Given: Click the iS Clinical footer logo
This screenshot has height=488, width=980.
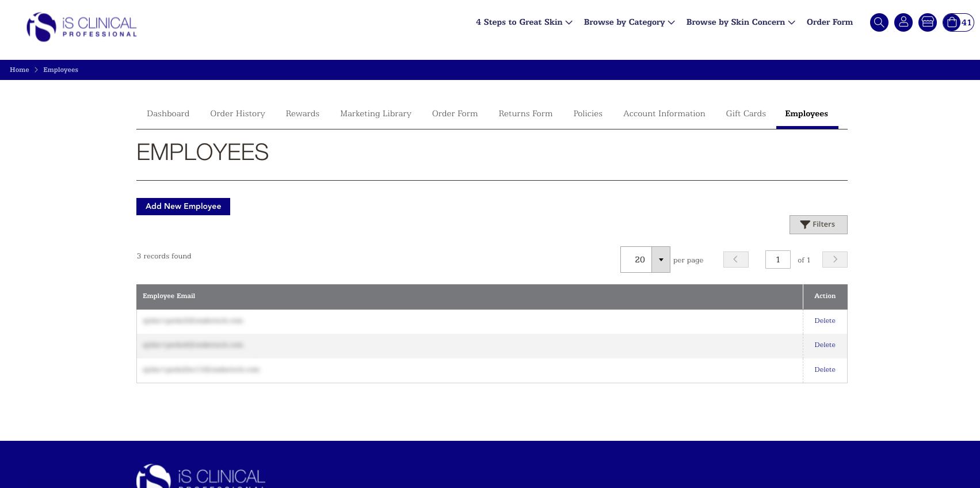Looking at the screenshot, I should click(x=200, y=476).
